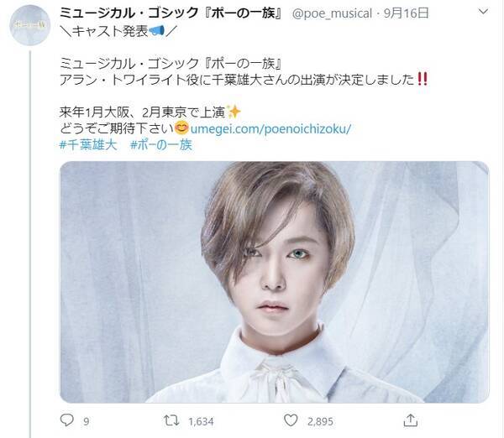The image size is (504, 438).
Task: Click the account name ミュージカル・ゴシック『ポーの一族』
Action: (x=171, y=13)
